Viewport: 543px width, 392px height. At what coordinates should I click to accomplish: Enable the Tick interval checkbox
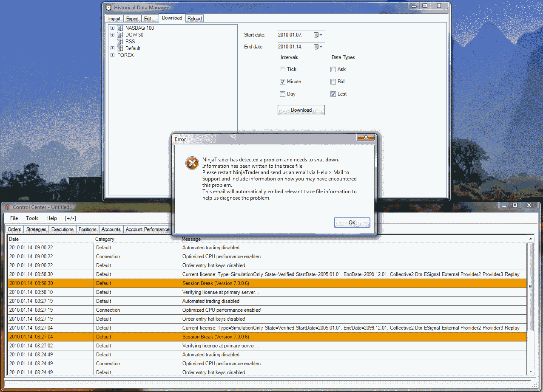pyautogui.click(x=282, y=69)
